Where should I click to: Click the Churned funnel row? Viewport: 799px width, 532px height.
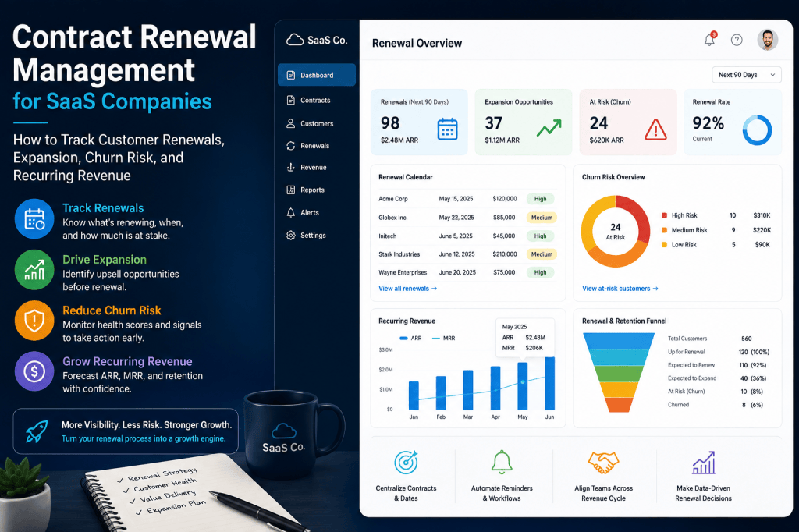tap(719, 405)
